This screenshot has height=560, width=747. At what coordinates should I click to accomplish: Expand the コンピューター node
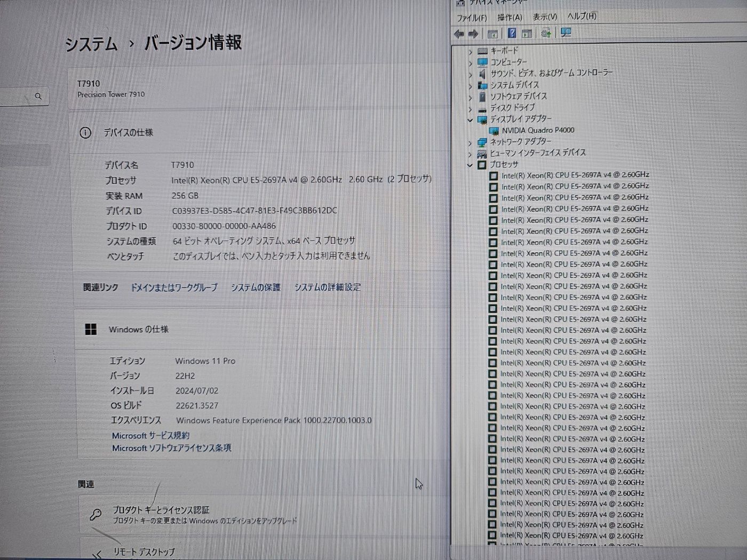(470, 62)
